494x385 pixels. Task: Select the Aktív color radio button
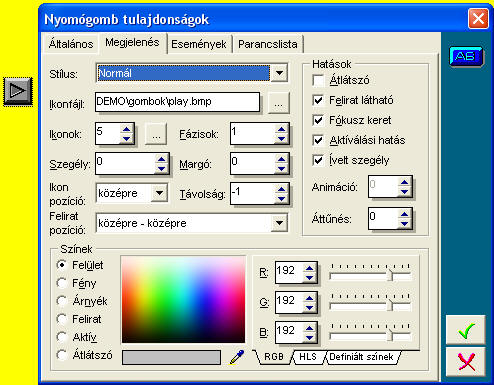pyautogui.click(x=62, y=337)
